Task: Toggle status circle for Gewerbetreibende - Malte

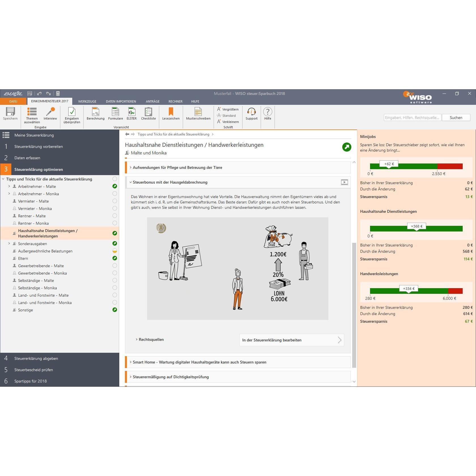Action: point(115,265)
